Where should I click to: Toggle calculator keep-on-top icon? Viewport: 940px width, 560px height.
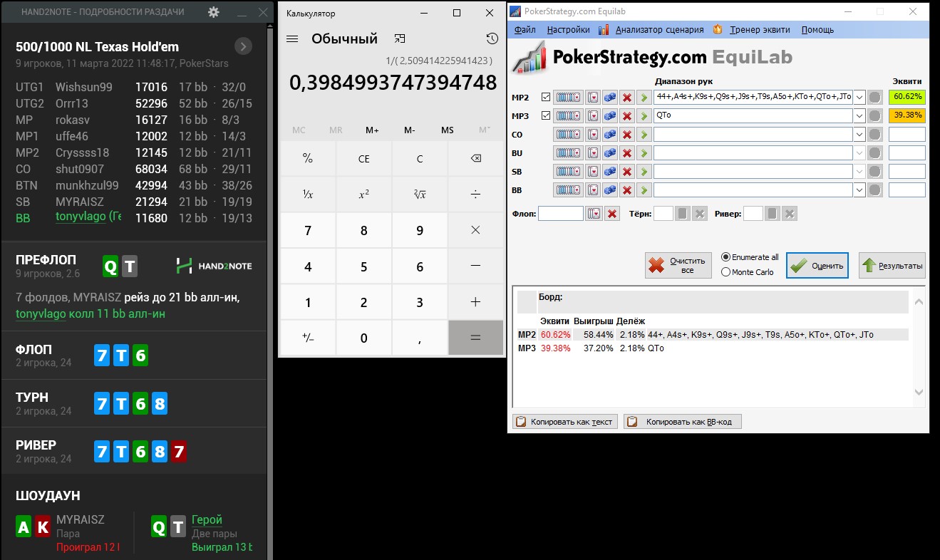401,38
